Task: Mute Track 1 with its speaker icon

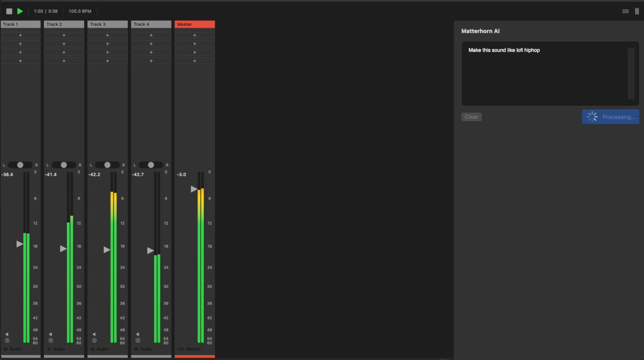Action: tap(7, 334)
